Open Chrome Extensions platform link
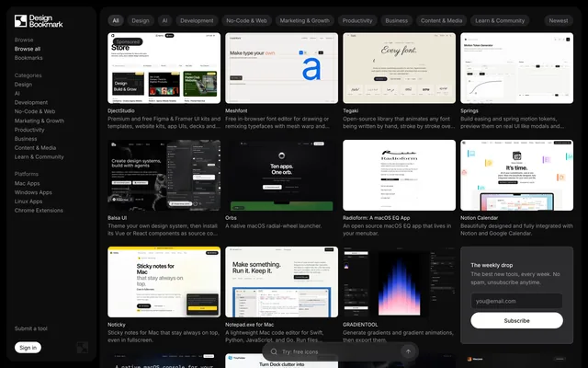 click(x=39, y=211)
